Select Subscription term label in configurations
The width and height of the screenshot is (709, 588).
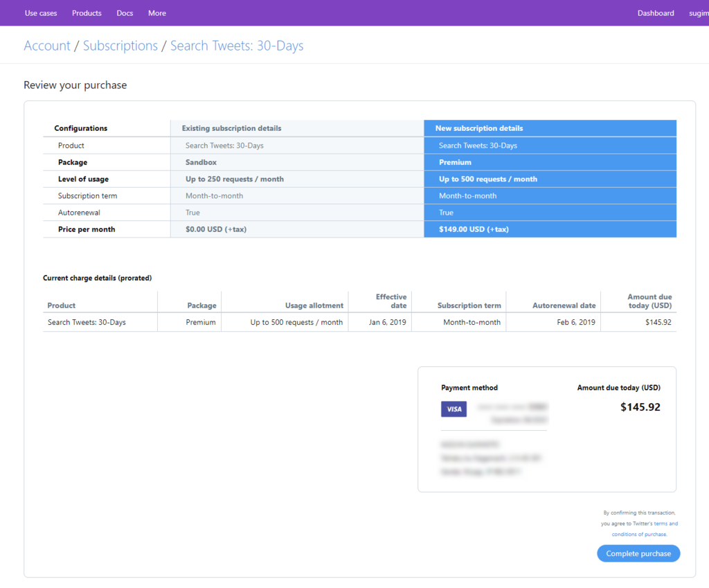[87, 196]
